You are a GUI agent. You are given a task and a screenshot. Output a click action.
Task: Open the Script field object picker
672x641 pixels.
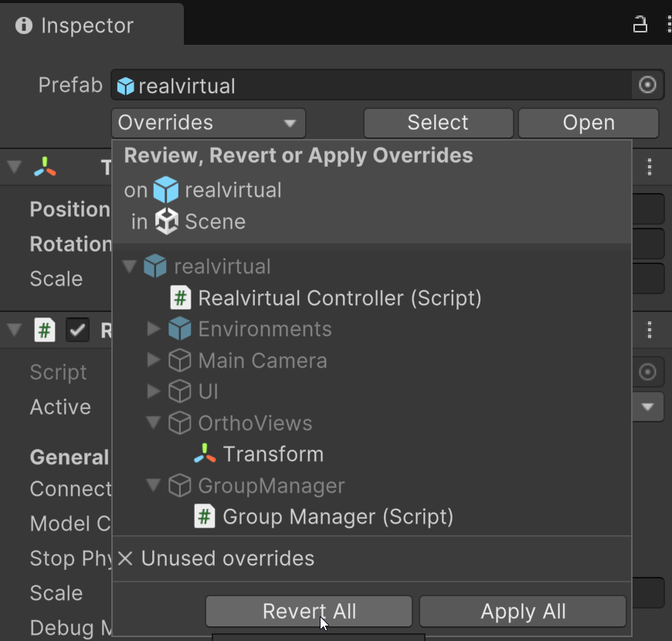[x=647, y=372]
